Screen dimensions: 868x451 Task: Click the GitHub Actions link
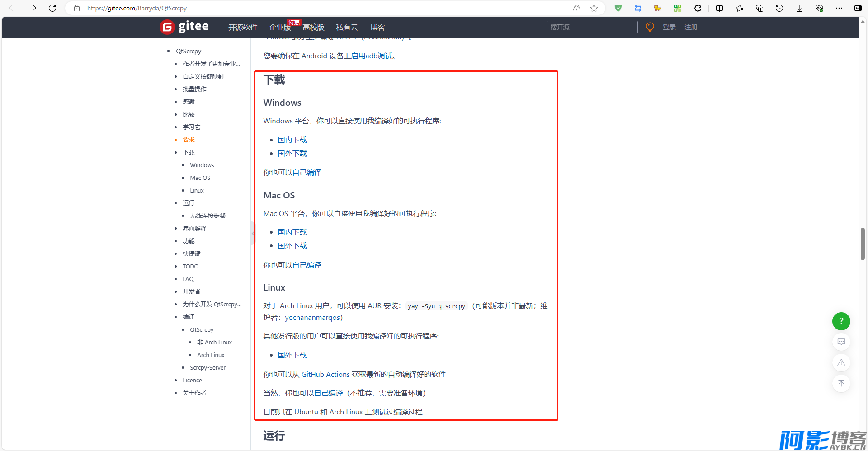coord(325,375)
